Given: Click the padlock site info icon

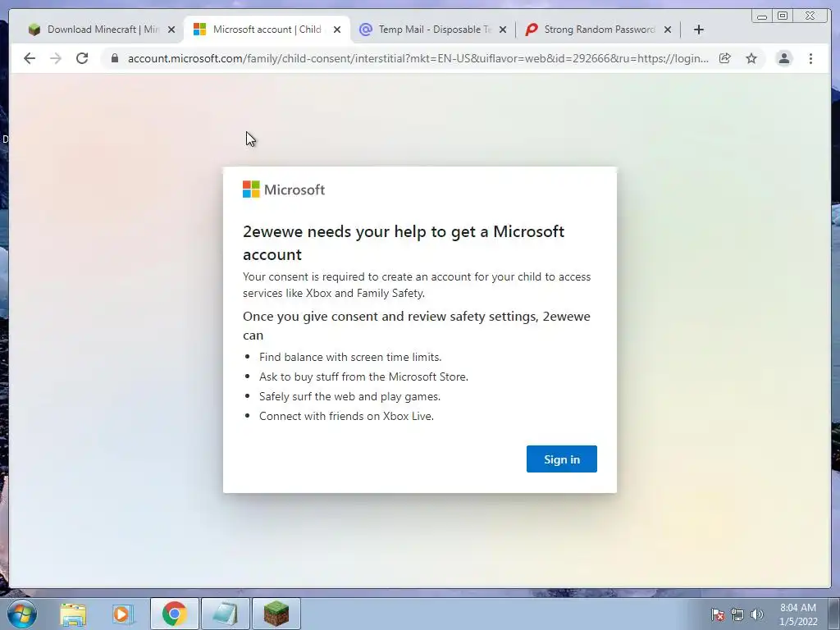Looking at the screenshot, I should (x=115, y=58).
